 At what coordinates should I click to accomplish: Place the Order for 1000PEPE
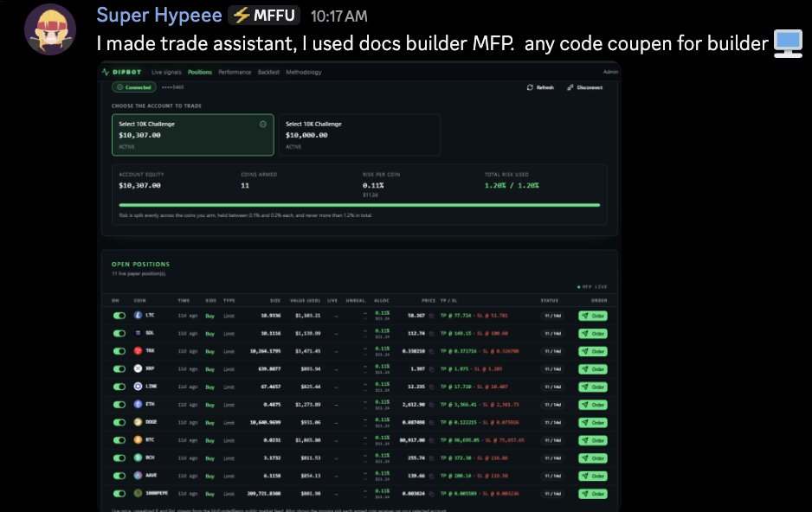click(x=593, y=494)
